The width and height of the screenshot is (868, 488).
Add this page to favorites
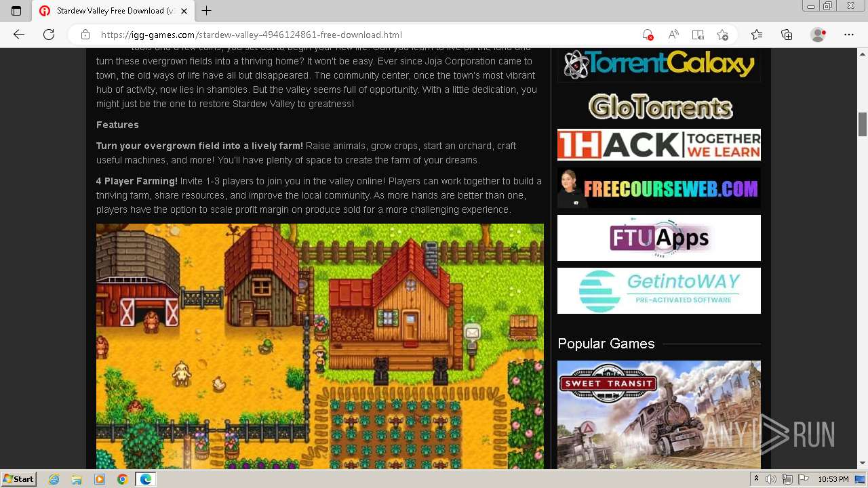pyautogui.click(x=723, y=35)
